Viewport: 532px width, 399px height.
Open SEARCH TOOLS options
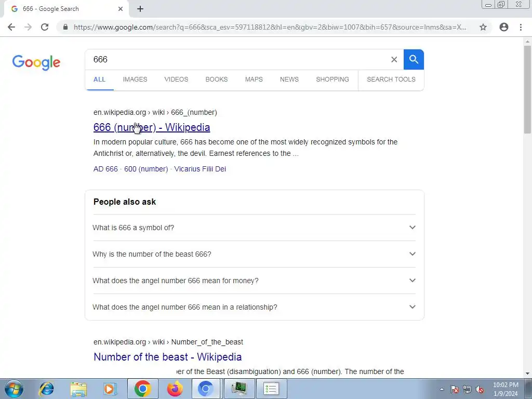pos(391,79)
